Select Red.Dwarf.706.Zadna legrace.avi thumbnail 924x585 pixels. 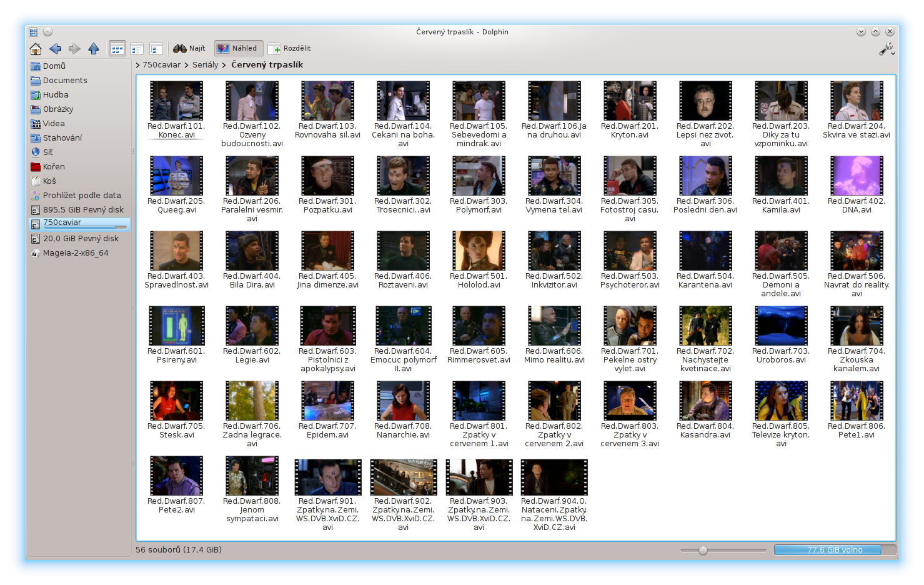point(252,401)
